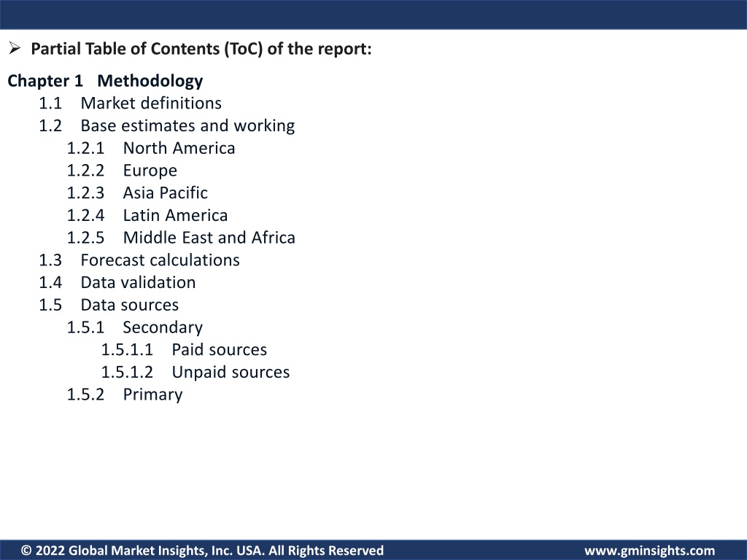Screen dimensions: 747x560
Task: Select '1.2.3 Asia Pacific' line
Action: tap(137, 192)
